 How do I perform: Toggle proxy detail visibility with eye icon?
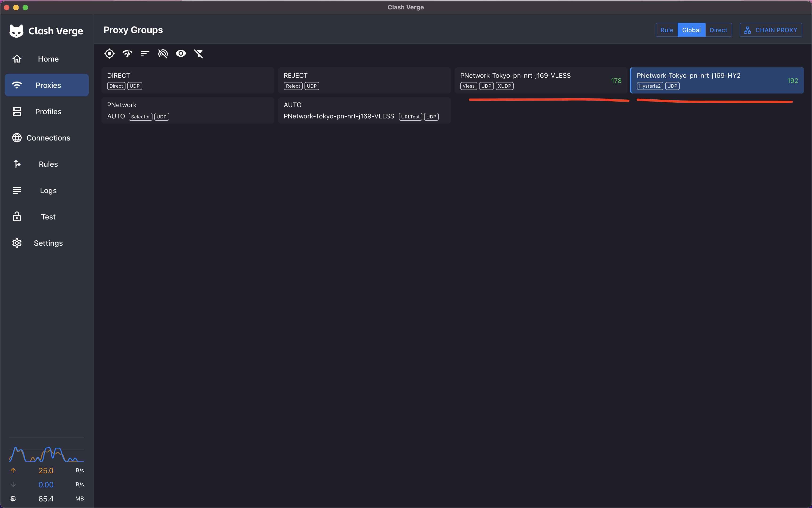point(181,54)
